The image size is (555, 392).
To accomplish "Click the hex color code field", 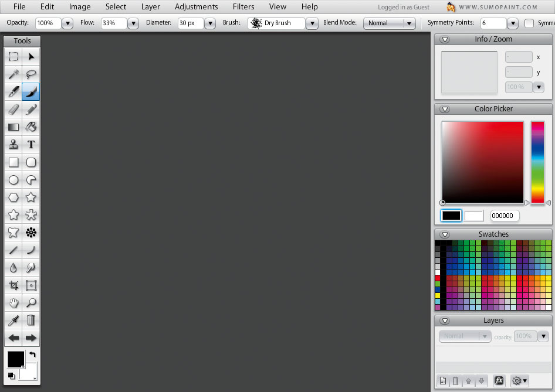I will tap(505, 216).
